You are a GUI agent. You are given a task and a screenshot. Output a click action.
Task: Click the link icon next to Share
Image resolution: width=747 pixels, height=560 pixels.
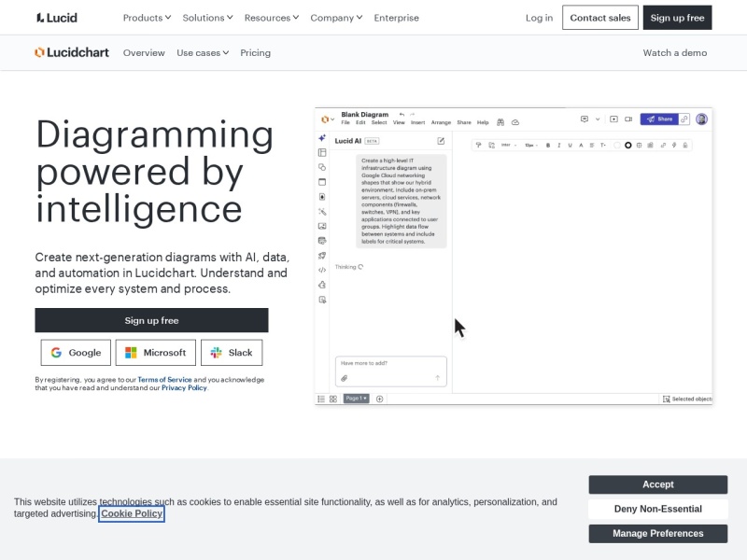[684, 119]
